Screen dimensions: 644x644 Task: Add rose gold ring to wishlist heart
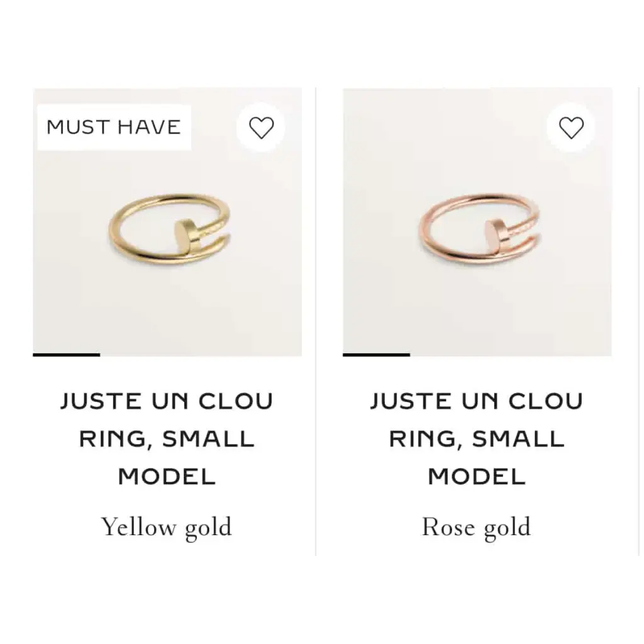pyautogui.click(x=571, y=127)
